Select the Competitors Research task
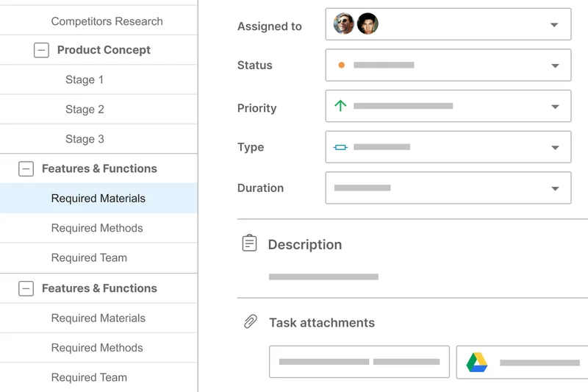 click(x=107, y=21)
